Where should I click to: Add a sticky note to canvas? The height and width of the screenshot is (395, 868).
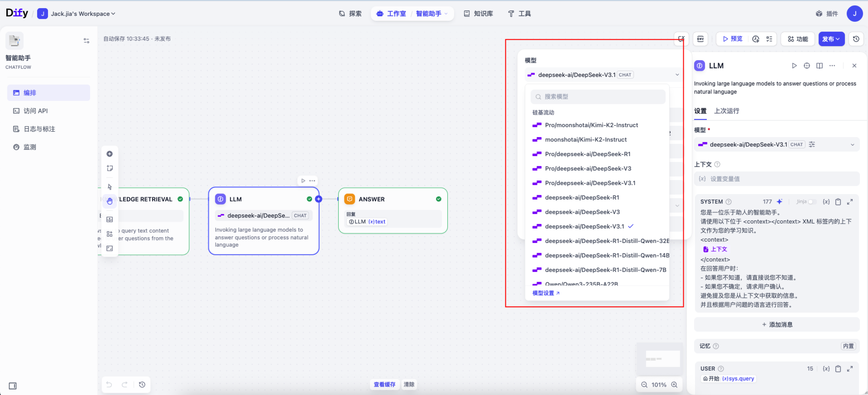(x=110, y=168)
